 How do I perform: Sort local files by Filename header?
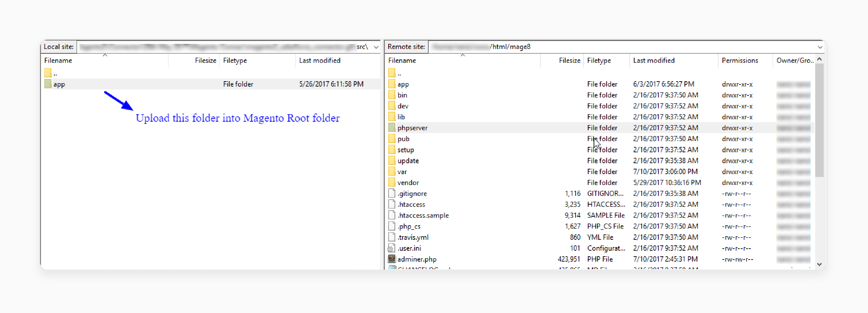tap(58, 60)
